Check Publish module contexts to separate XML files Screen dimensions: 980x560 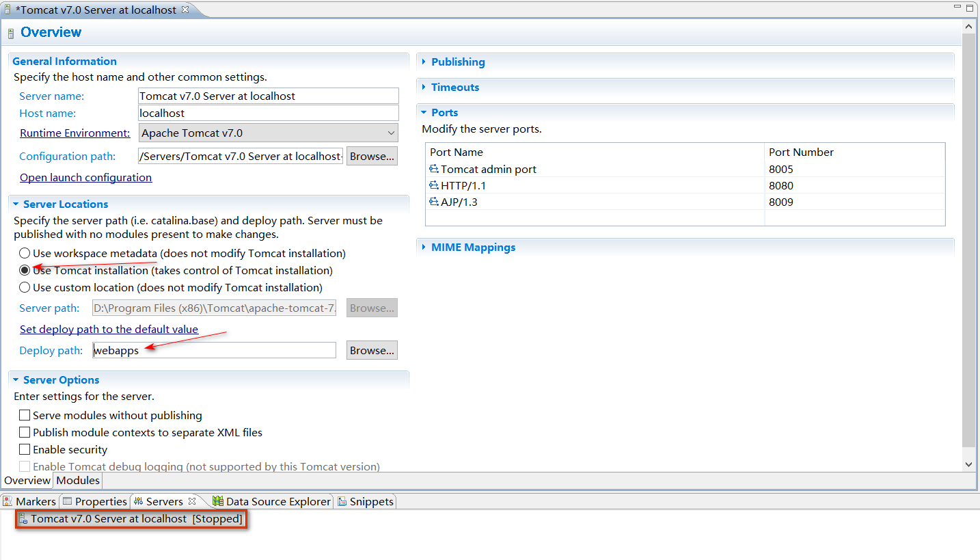coord(25,432)
